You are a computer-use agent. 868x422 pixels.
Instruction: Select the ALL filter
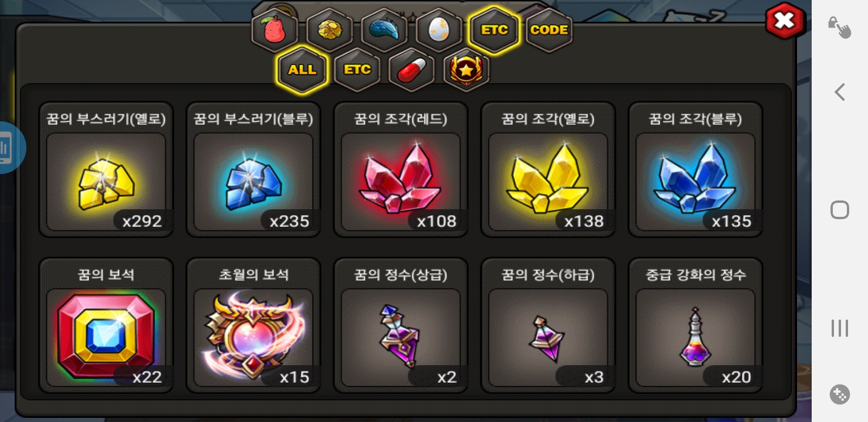[302, 70]
